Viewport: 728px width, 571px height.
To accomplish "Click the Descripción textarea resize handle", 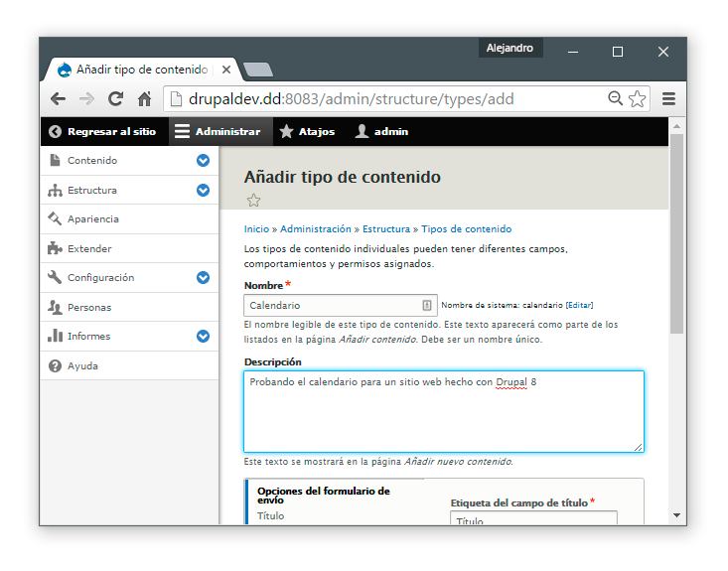I will [x=639, y=447].
